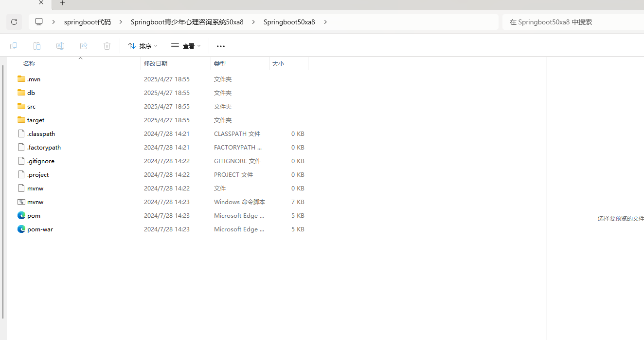
Task: Open the See more ellipsis menu
Action: click(221, 46)
